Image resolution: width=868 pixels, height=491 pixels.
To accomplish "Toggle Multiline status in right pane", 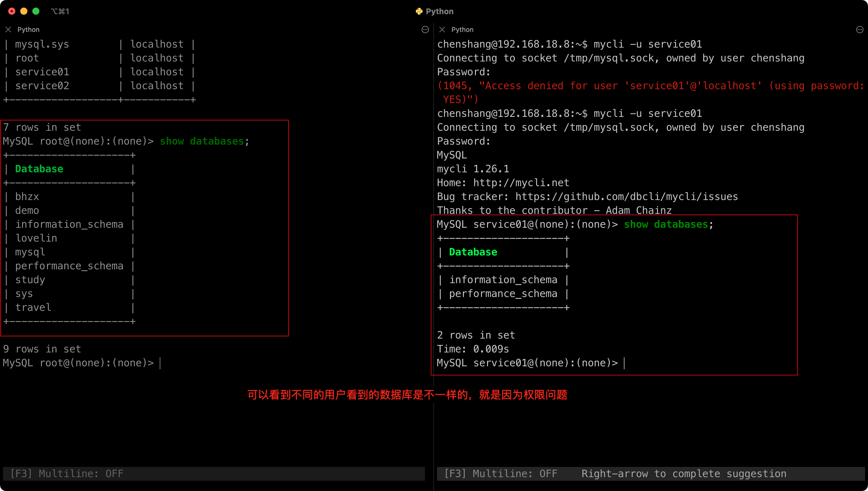I will 501,474.
